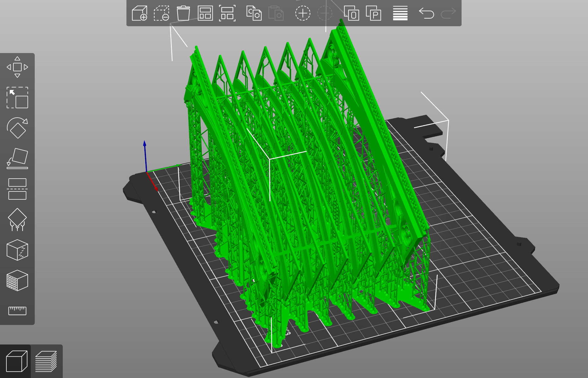
Task: Select the Hollow and drill tool
Action: click(17, 250)
